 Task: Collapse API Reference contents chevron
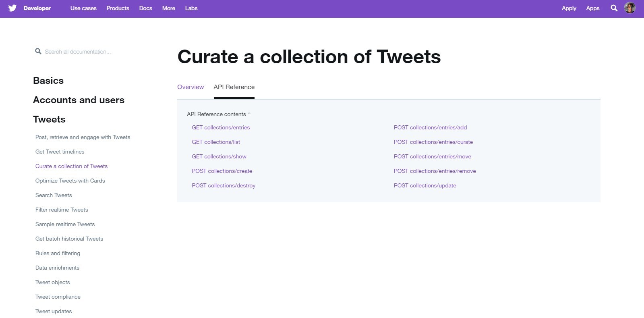click(249, 114)
